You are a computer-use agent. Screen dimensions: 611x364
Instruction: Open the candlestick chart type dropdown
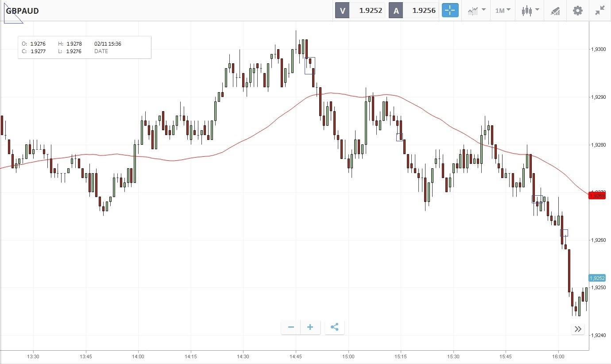(x=530, y=11)
